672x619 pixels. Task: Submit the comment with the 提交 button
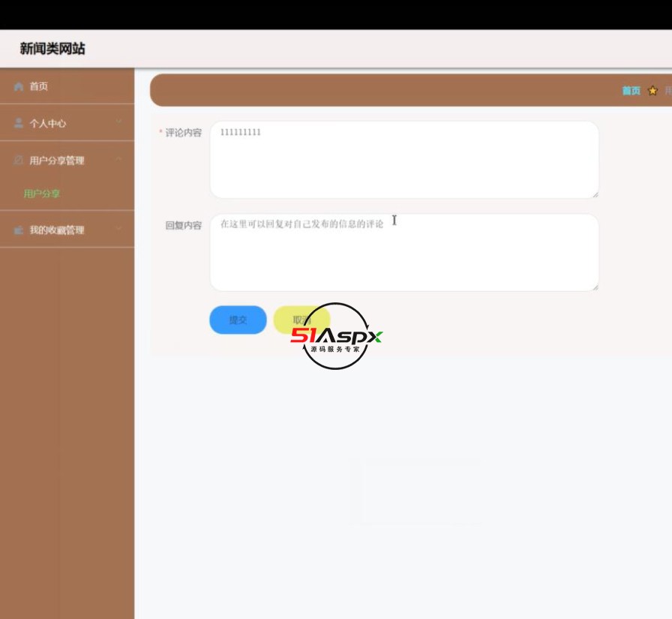[238, 320]
